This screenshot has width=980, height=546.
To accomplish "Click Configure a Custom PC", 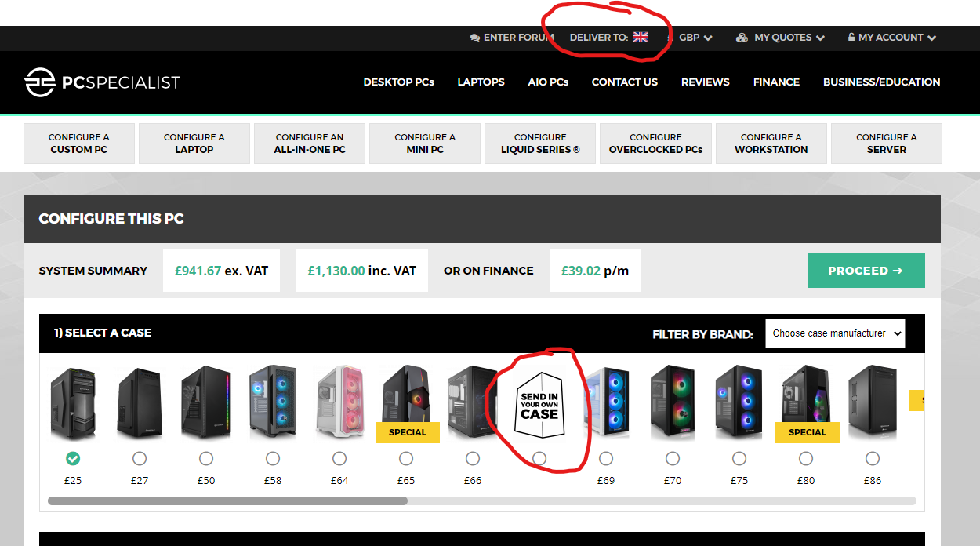I will click(x=79, y=144).
